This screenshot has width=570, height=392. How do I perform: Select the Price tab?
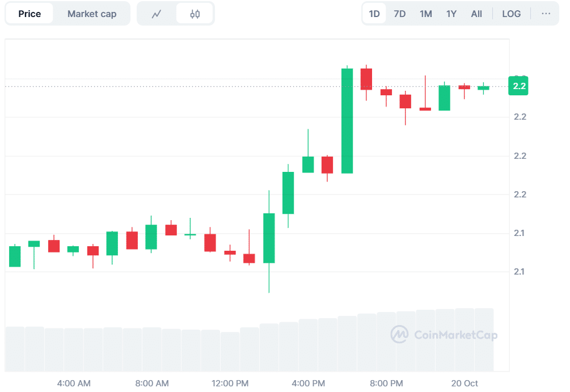[29, 14]
